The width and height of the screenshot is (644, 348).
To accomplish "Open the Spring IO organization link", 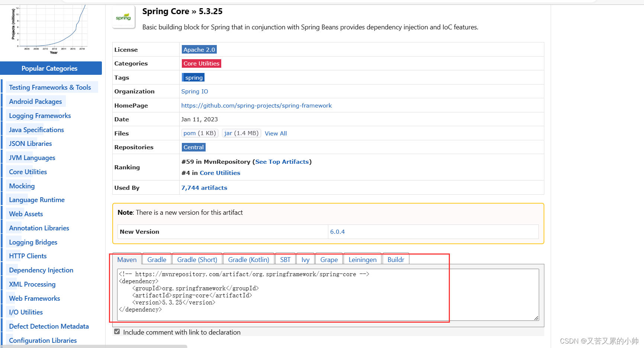I will 195,91.
